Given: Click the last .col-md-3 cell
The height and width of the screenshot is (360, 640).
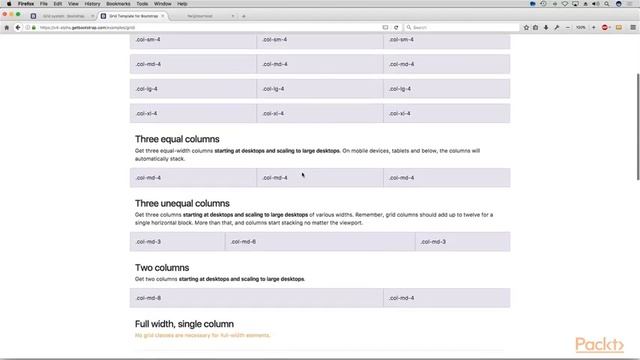Looking at the screenshot, I should [x=463, y=242].
